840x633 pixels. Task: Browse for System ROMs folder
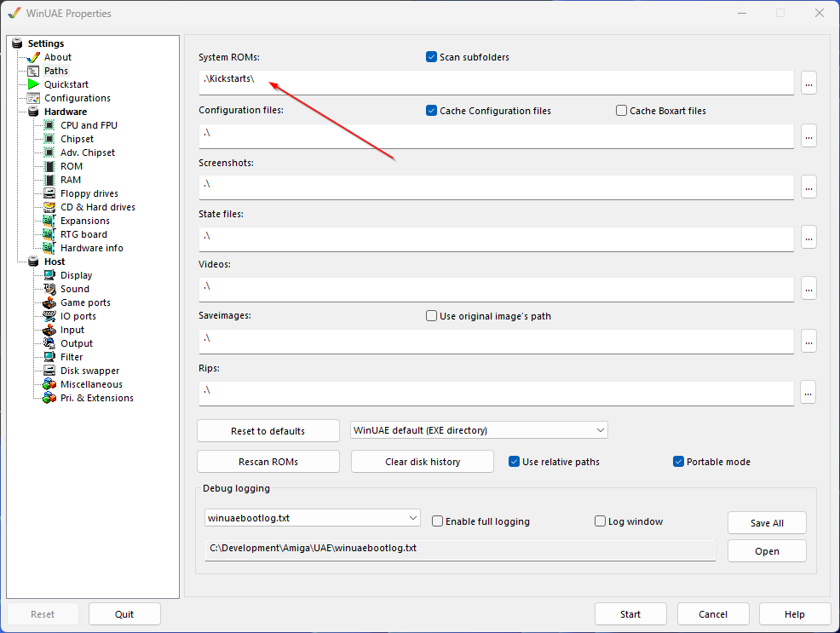tap(809, 83)
